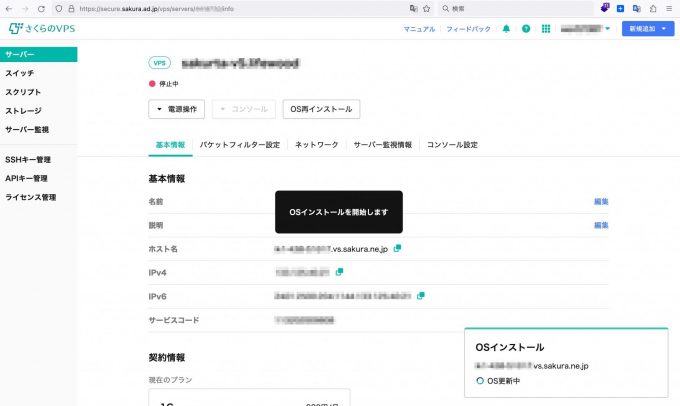This screenshot has height=406, width=680.
Task: Open the green services grid icon
Action: [x=545, y=29]
